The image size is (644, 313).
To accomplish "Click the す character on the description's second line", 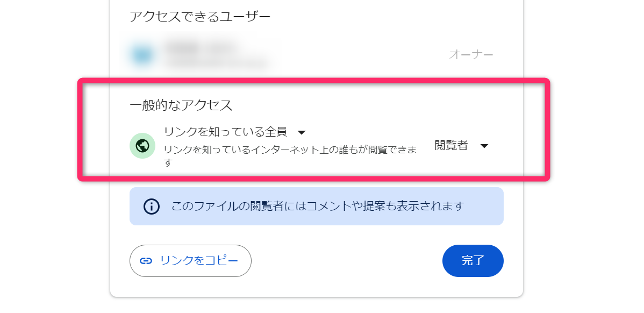I will (168, 162).
